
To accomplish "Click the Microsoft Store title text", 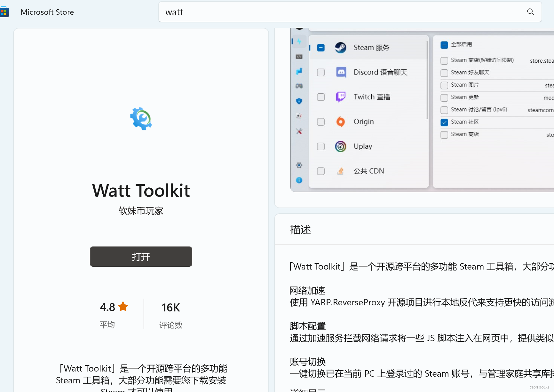I will click(x=47, y=12).
